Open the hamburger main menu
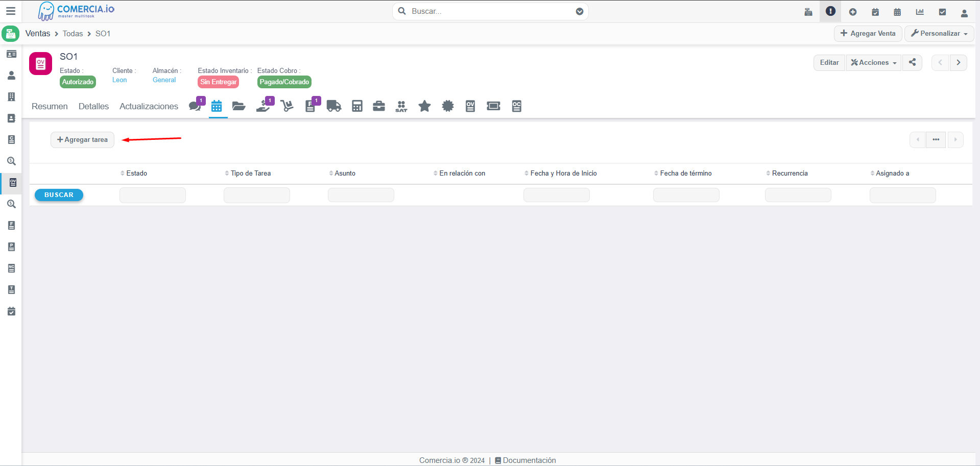Screen dimensions: 980x466 click(11, 11)
